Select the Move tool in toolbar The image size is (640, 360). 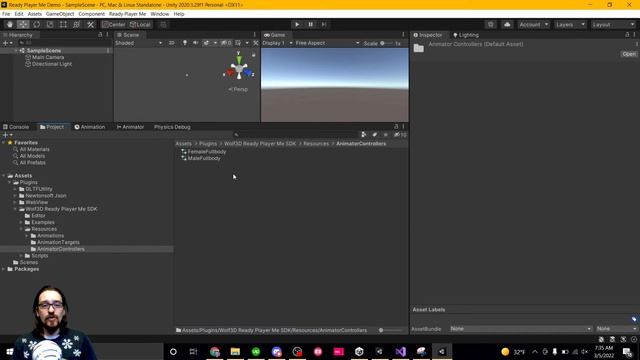click(x=23, y=24)
